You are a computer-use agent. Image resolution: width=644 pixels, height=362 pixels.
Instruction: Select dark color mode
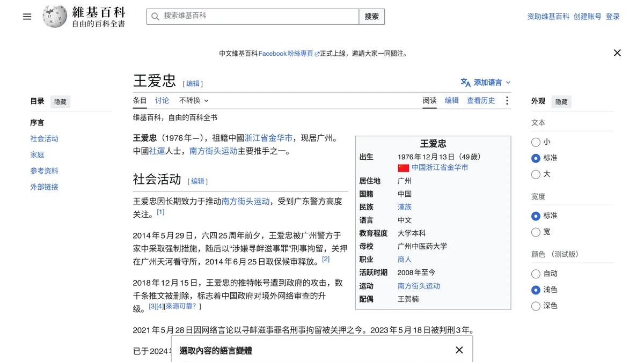[536, 306]
